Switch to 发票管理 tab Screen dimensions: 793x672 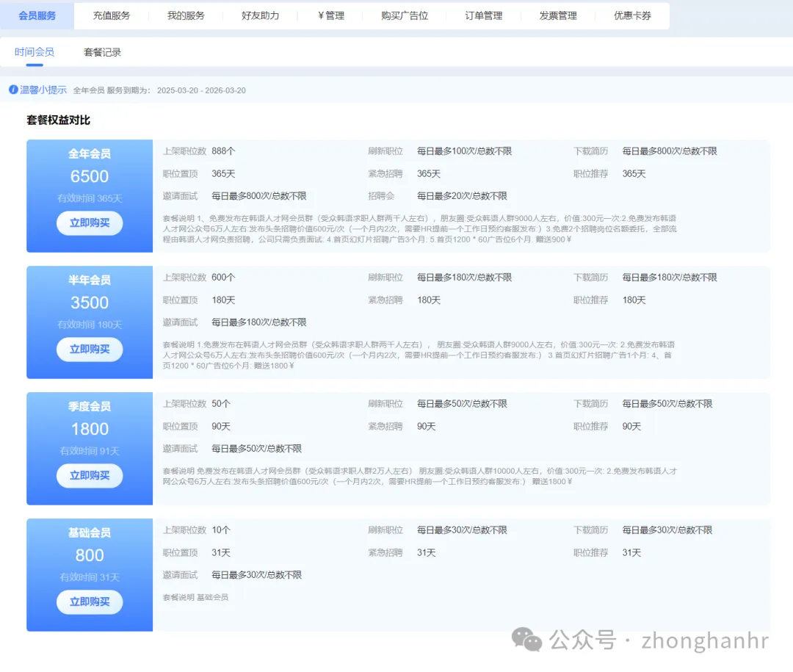pyautogui.click(x=558, y=15)
